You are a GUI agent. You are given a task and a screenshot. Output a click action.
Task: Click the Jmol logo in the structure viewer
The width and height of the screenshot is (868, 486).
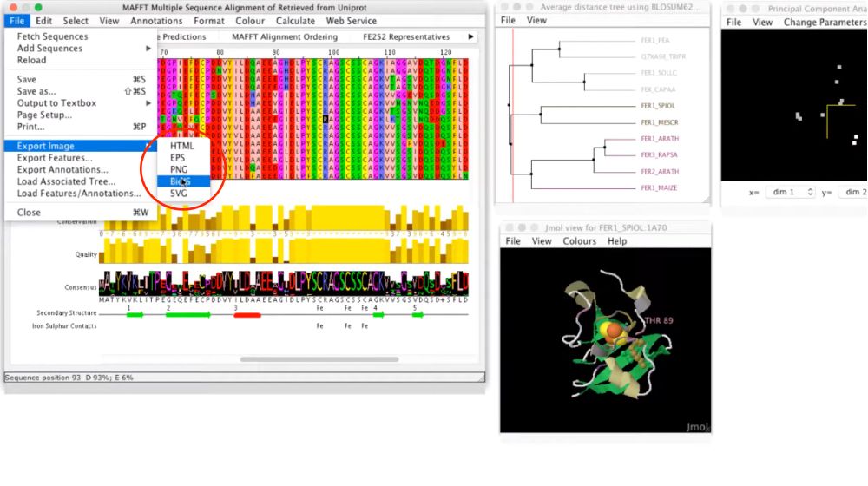(x=698, y=427)
